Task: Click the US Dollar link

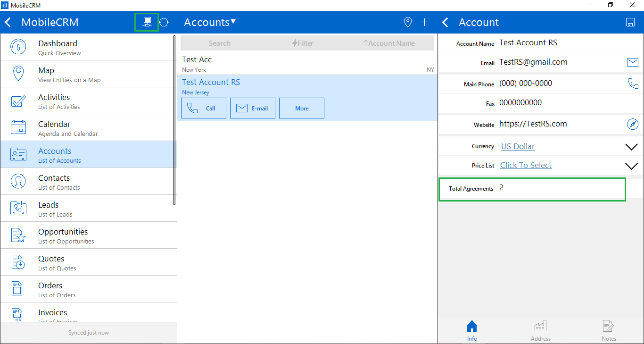Action: point(518,146)
